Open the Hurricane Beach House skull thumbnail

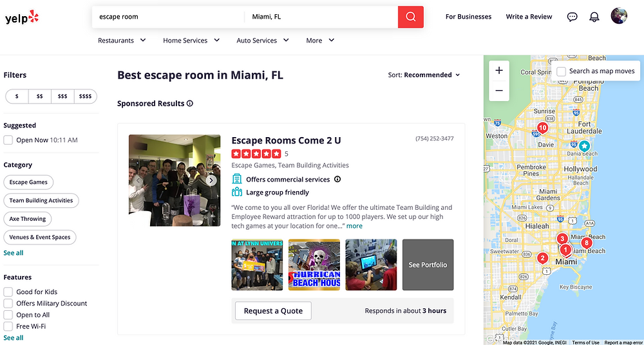[x=314, y=265]
